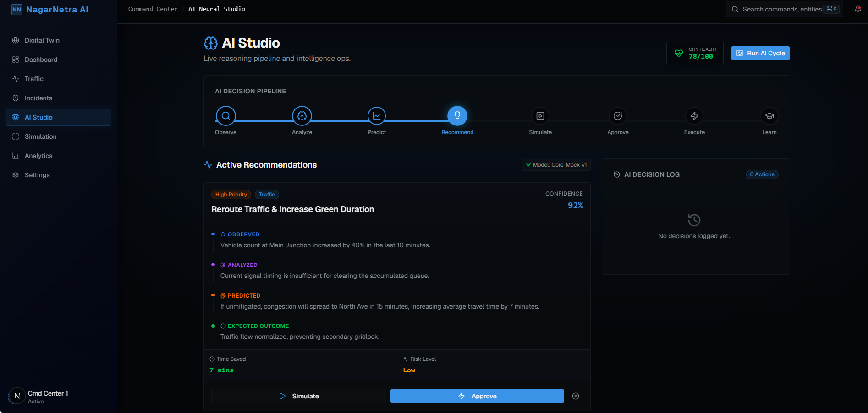Open notifications bell

pyautogui.click(x=858, y=9)
